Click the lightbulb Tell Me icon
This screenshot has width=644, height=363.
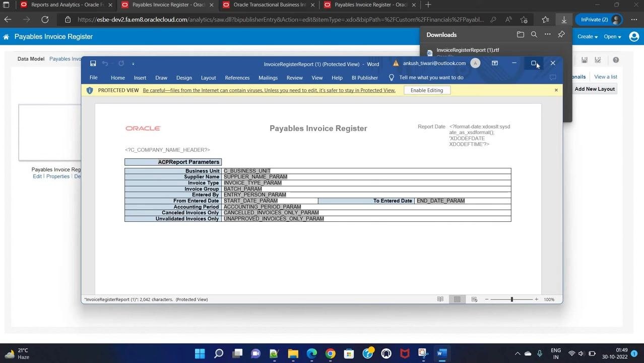click(x=392, y=78)
